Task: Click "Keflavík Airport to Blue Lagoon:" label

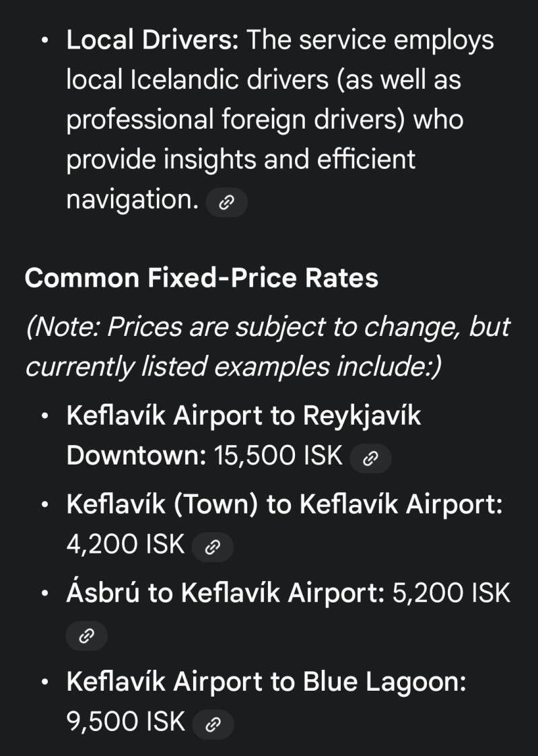Action: click(x=266, y=682)
